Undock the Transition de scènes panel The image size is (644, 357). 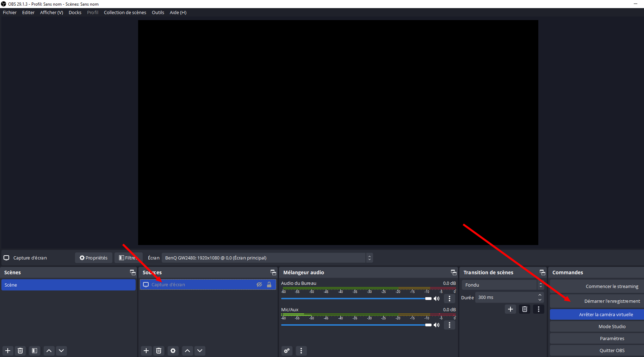543,273
